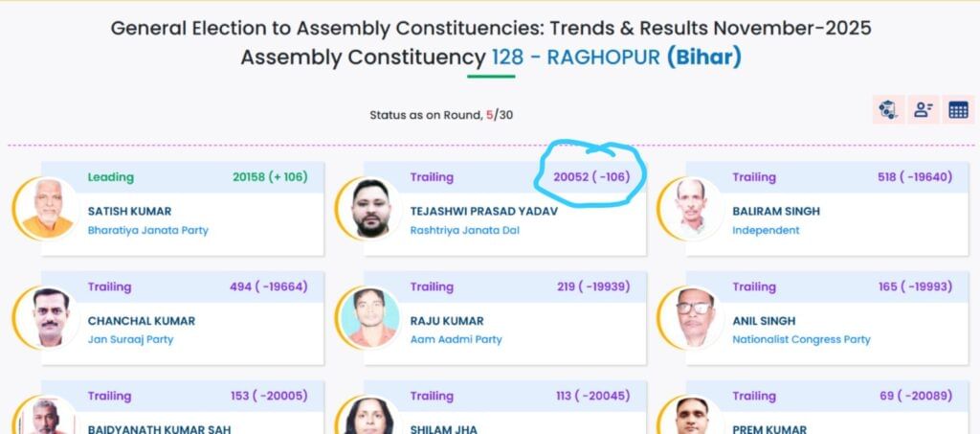This screenshot has height=434, width=980.
Task: Click Chanchal Kumar's candidate photo
Action: pyautogui.click(x=47, y=317)
